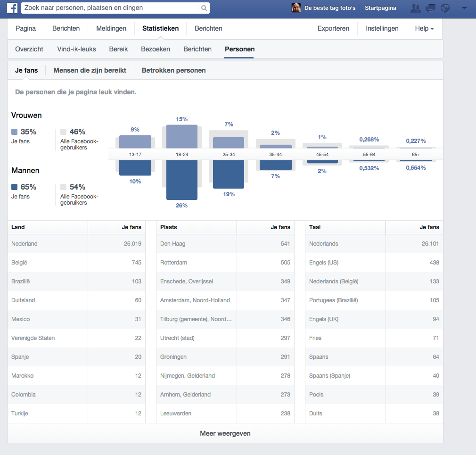Open the Berichten tab right of Statistieken

click(x=209, y=29)
